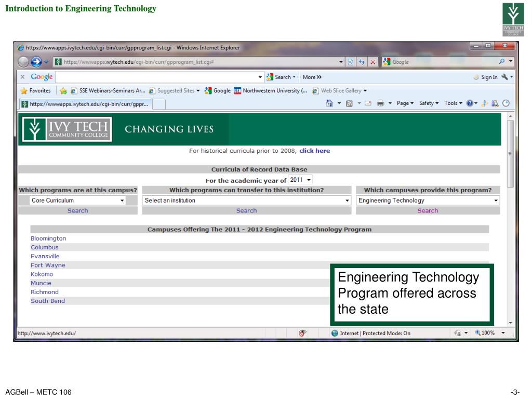The height and width of the screenshot is (399, 532).
Task: Click Internet Protected Mode status text
Action: pos(375,333)
